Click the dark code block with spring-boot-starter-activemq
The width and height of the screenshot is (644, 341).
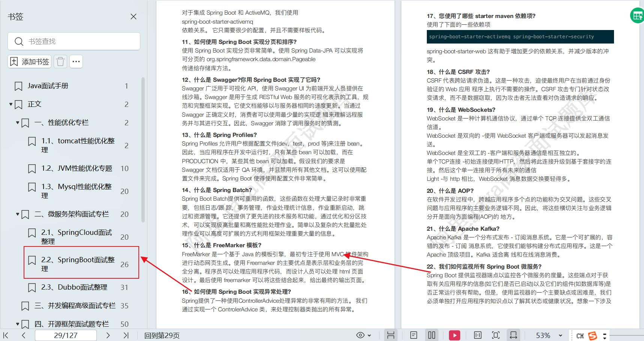[x=520, y=37]
